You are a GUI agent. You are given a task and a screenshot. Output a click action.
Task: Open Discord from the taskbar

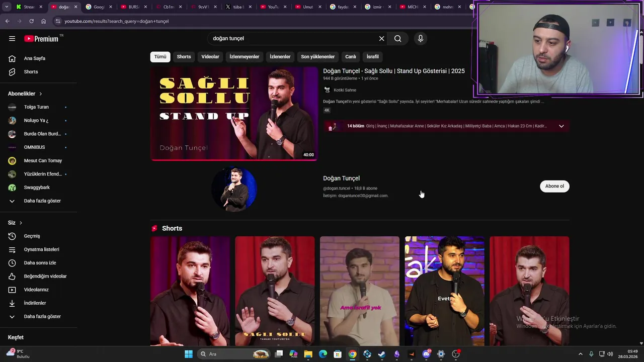(426, 354)
